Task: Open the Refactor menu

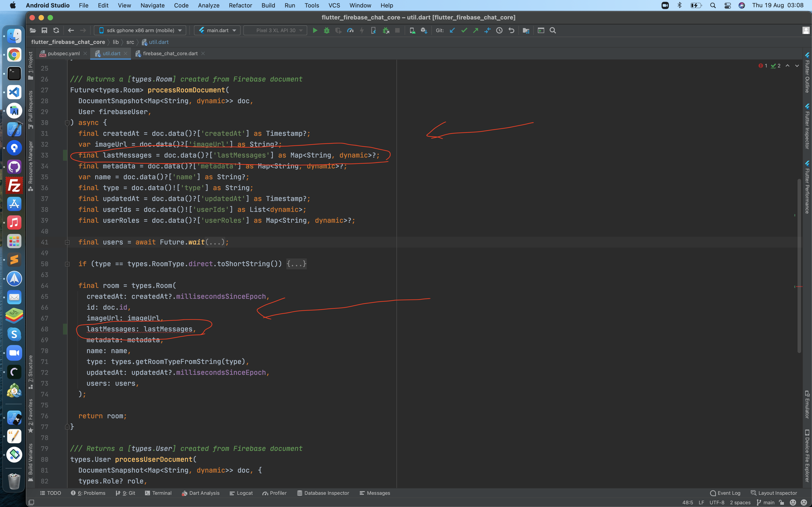Action: pyautogui.click(x=240, y=5)
